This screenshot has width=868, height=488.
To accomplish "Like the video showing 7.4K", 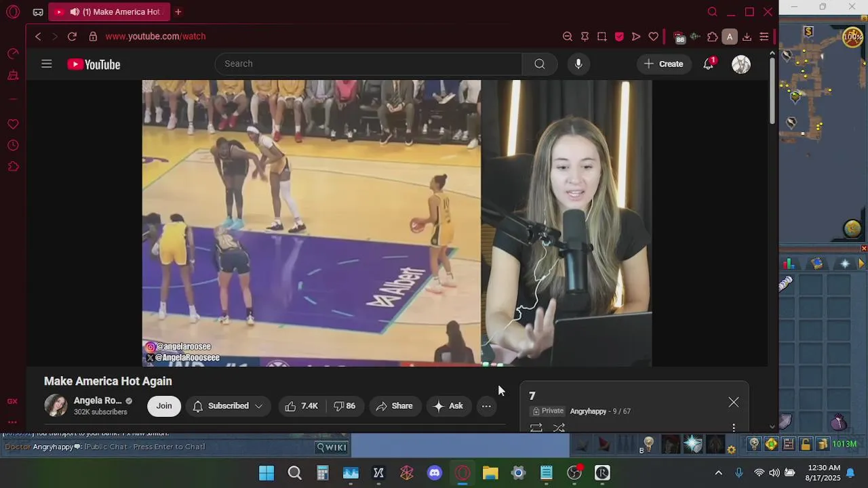I will pos(301,406).
